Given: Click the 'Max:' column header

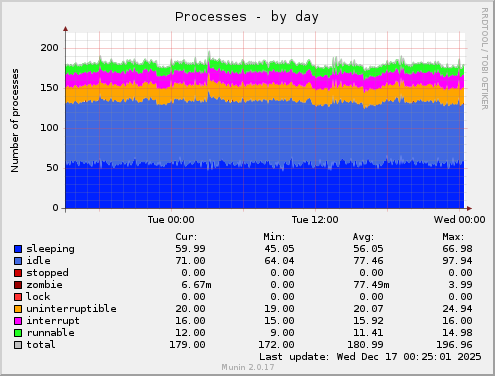Looking at the screenshot, I should click(x=453, y=237).
